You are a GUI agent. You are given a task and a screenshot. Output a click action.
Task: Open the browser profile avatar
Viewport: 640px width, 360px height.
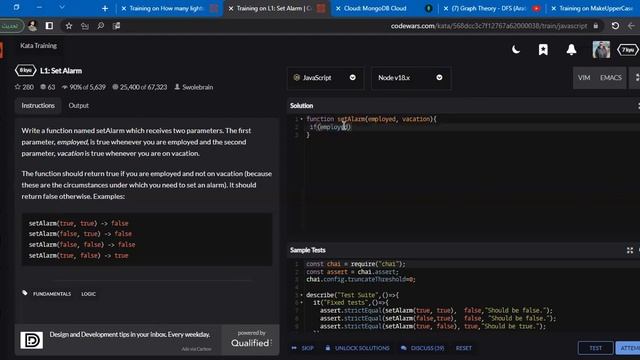pyautogui.click(x=33, y=26)
